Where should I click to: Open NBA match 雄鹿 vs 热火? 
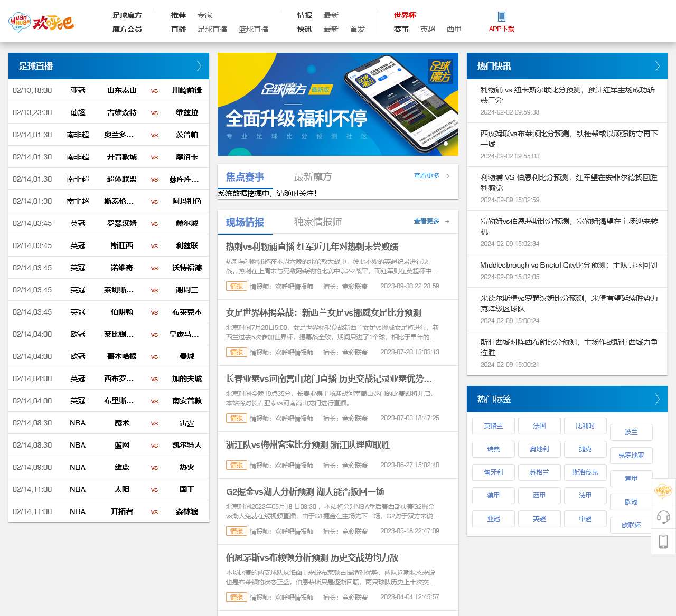coord(109,467)
